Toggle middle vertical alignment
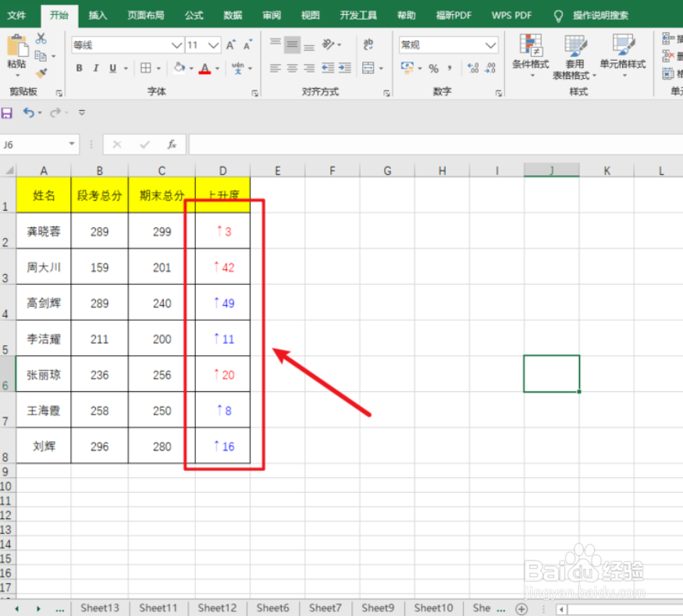The height and width of the screenshot is (616, 683). 292,45
